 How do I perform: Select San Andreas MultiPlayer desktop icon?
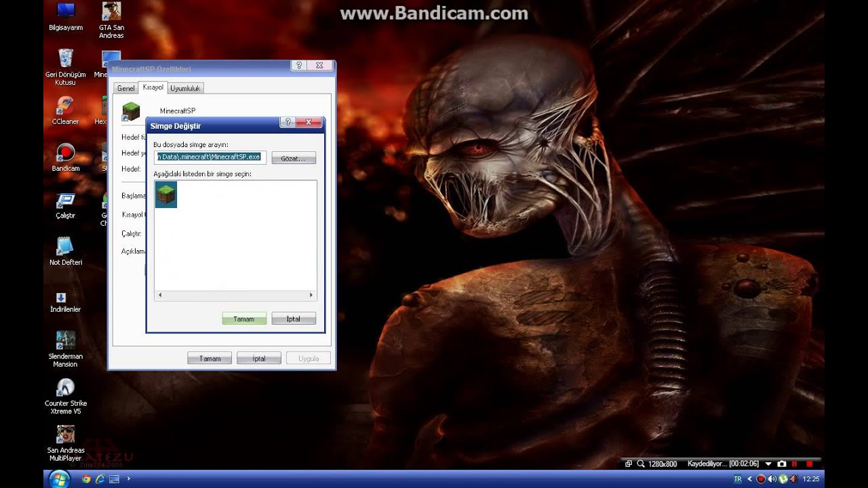pos(66,443)
